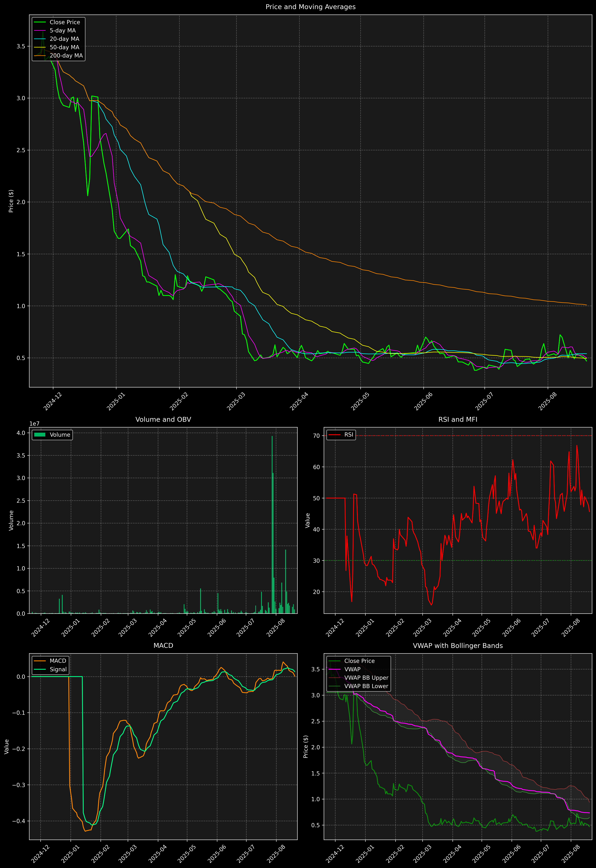Click the VWAP with Bollinger Bands title

(x=458, y=646)
